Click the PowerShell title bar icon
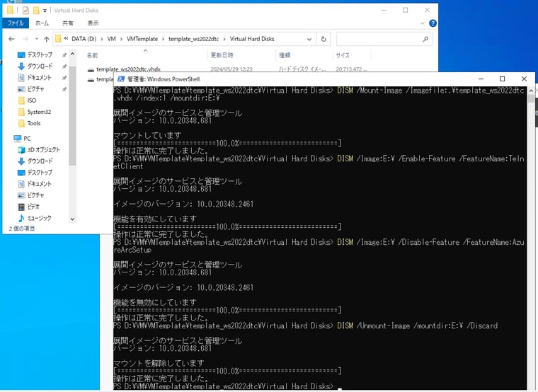The width and height of the screenshot is (538, 392). 121,79
